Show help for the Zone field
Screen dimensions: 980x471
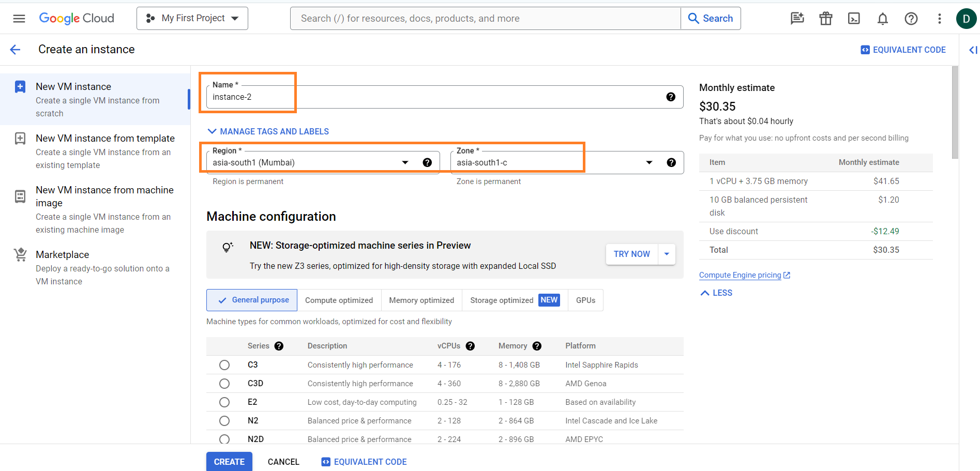coord(671,162)
